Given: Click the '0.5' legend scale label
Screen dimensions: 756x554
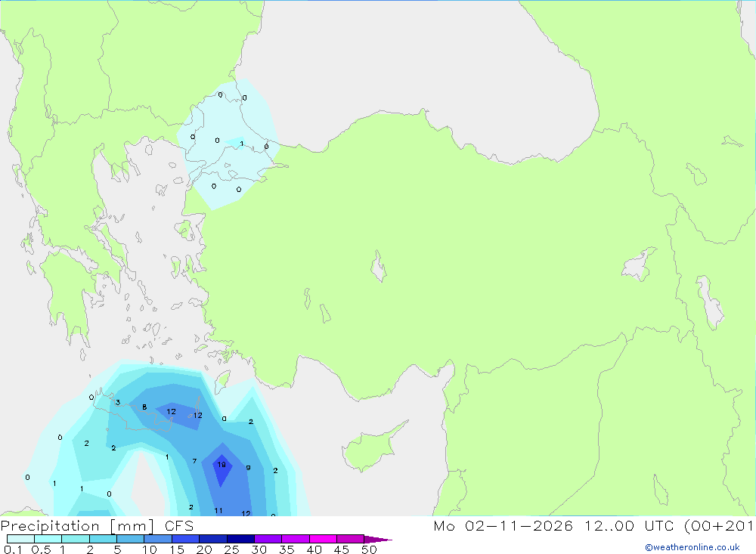Looking at the screenshot, I should 41,549.
